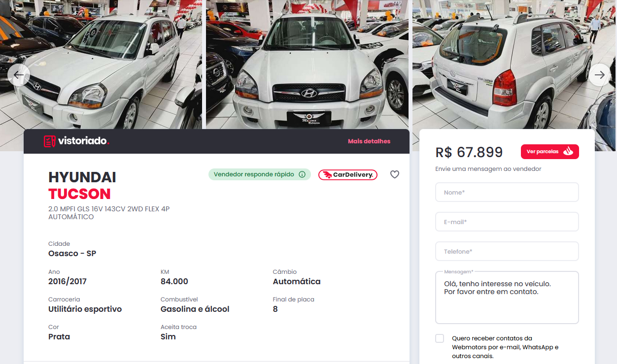Click the HYUNDAI title text
This screenshot has height=364, width=617.
click(x=82, y=177)
